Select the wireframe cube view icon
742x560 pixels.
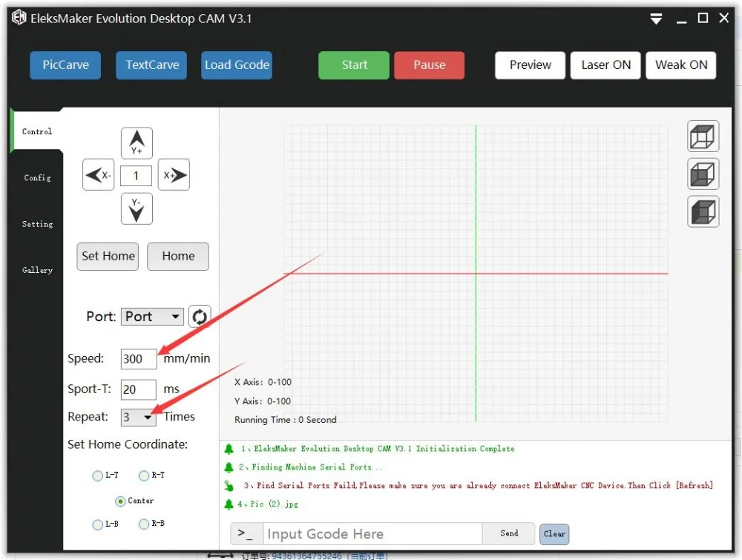coord(703,136)
